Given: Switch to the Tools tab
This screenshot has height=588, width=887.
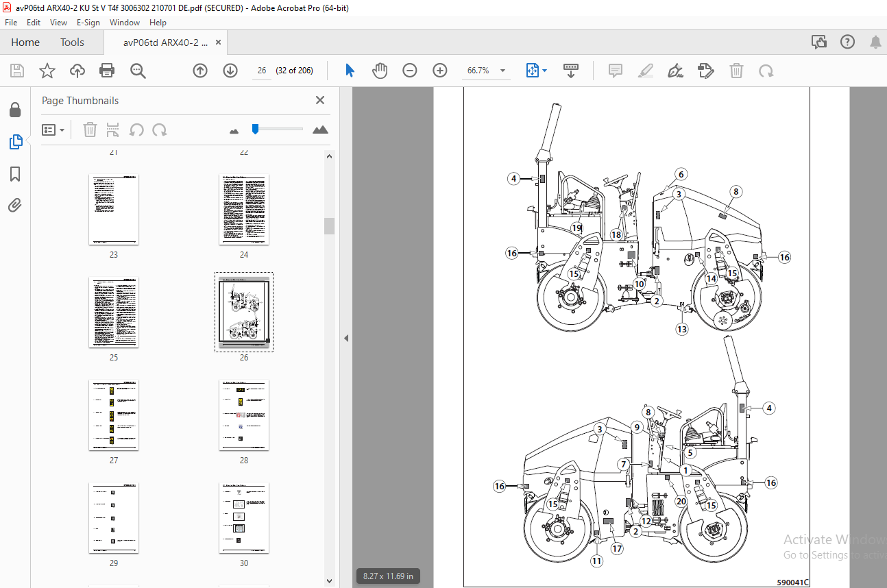Looking at the screenshot, I should tap(72, 42).
